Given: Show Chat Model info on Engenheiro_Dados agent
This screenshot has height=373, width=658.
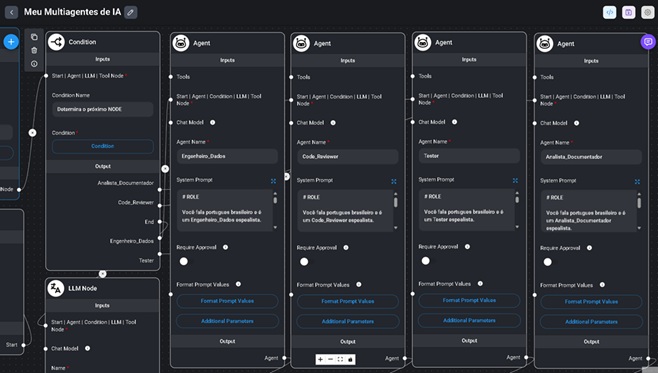Looking at the screenshot, I should 212,123.
